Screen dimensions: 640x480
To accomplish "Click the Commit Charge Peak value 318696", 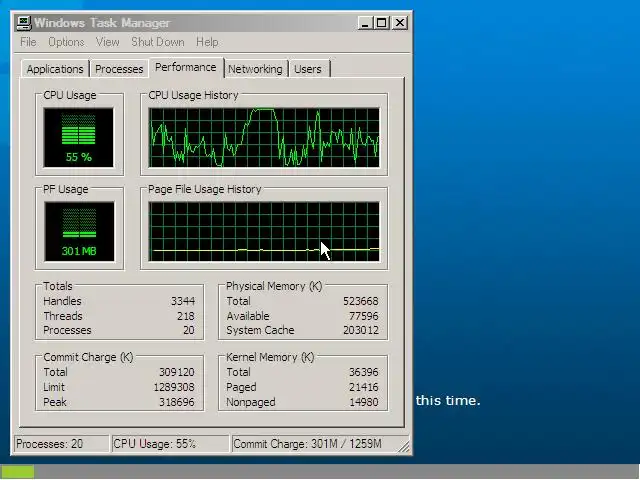I will [x=176, y=402].
